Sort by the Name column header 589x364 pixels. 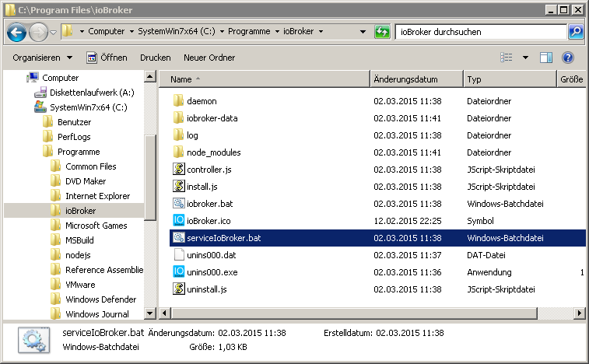[265, 79]
